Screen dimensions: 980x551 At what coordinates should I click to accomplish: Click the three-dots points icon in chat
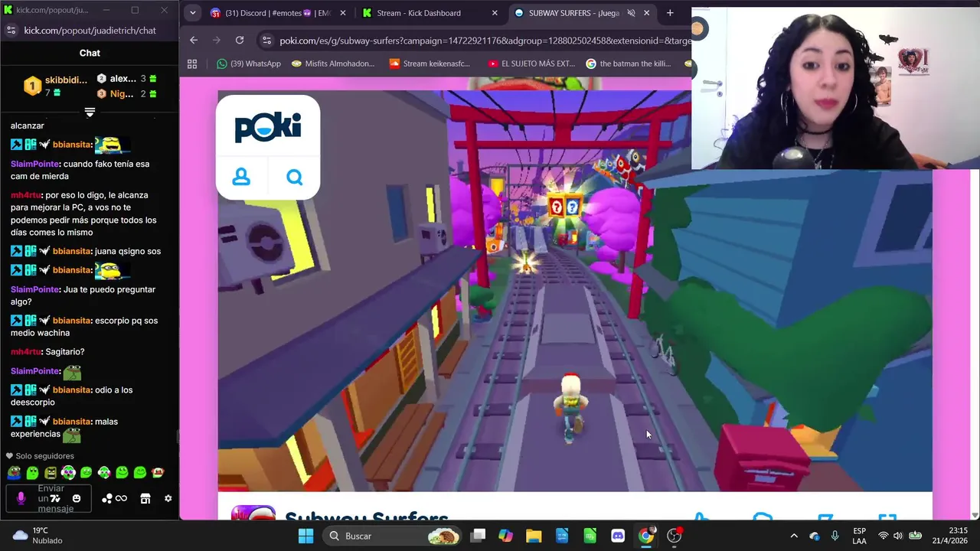tap(107, 498)
